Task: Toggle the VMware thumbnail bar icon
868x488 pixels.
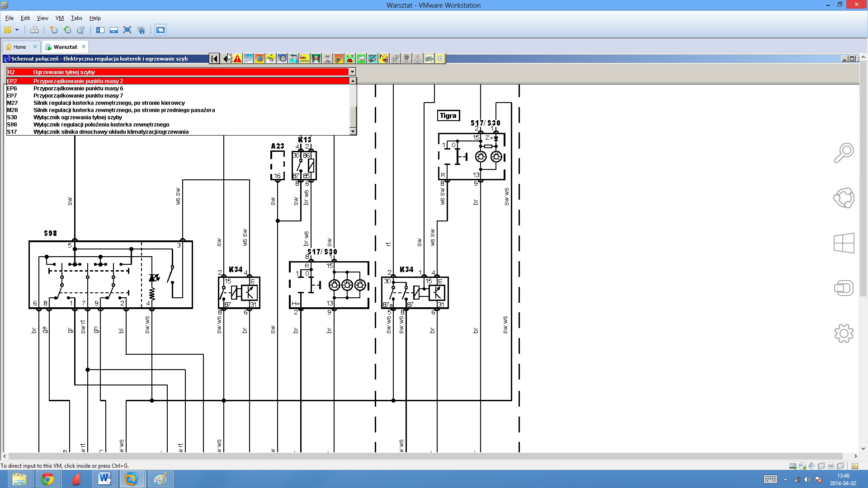Action: (114, 30)
